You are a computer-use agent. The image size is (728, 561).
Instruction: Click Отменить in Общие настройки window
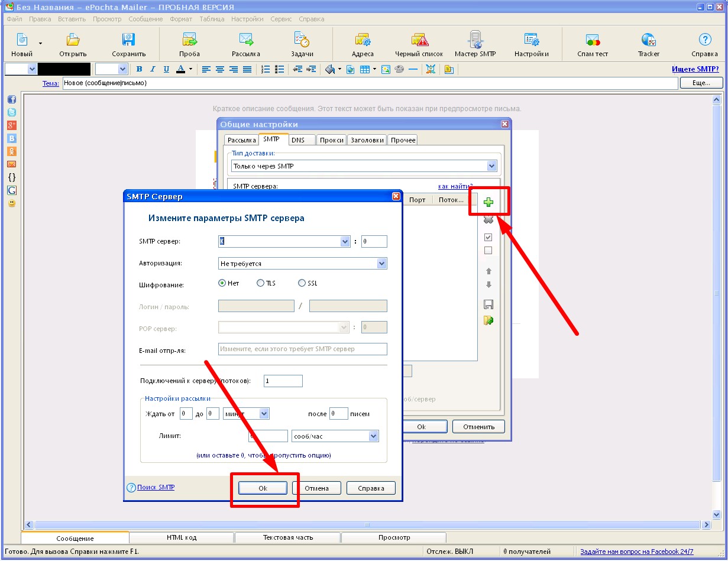click(478, 426)
